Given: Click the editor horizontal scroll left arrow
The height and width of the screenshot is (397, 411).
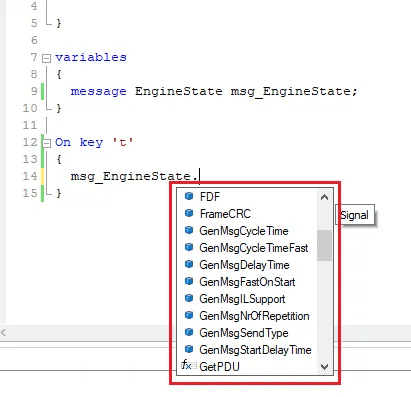Looking at the screenshot, I should (3, 332).
